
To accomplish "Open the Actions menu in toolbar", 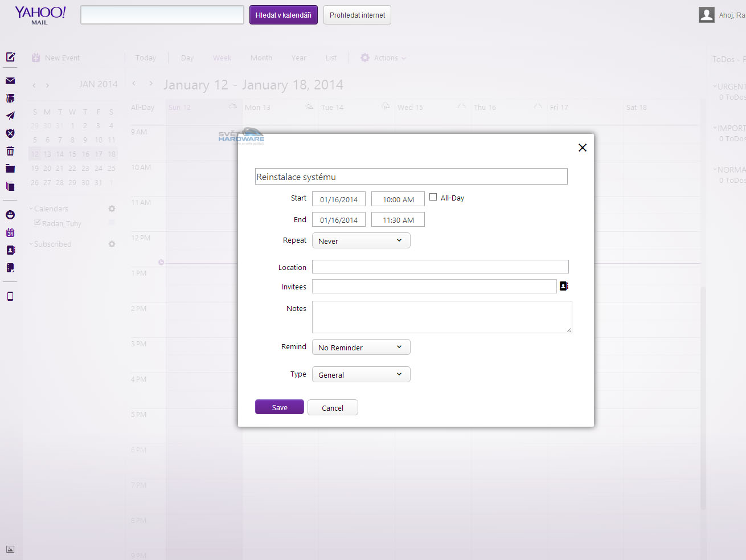I will (x=384, y=58).
